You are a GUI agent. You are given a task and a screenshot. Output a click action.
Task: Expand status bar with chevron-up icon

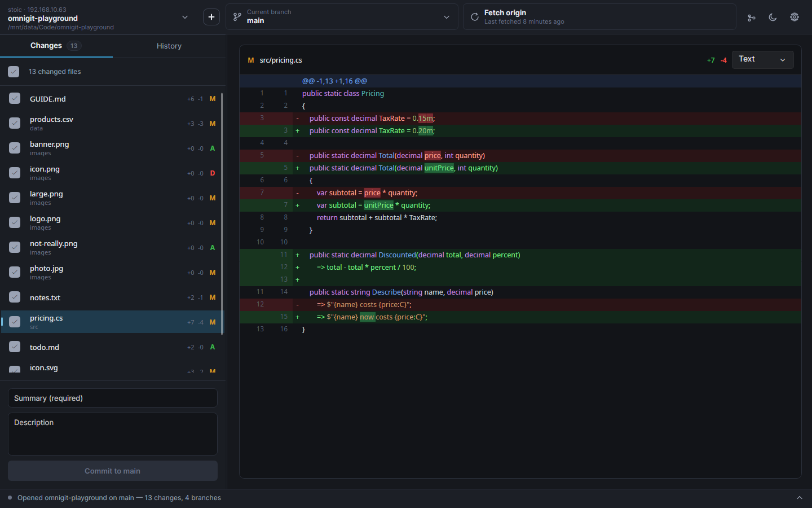799,498
